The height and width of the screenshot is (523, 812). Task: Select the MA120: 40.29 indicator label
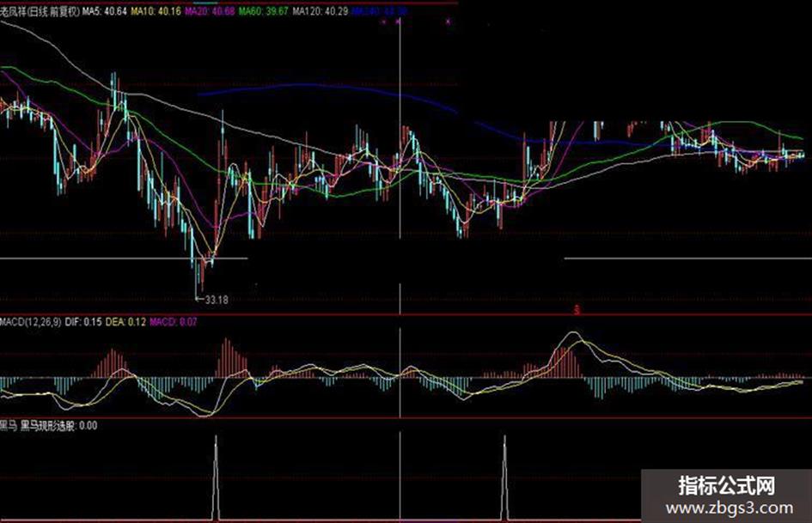coord(320,11)
